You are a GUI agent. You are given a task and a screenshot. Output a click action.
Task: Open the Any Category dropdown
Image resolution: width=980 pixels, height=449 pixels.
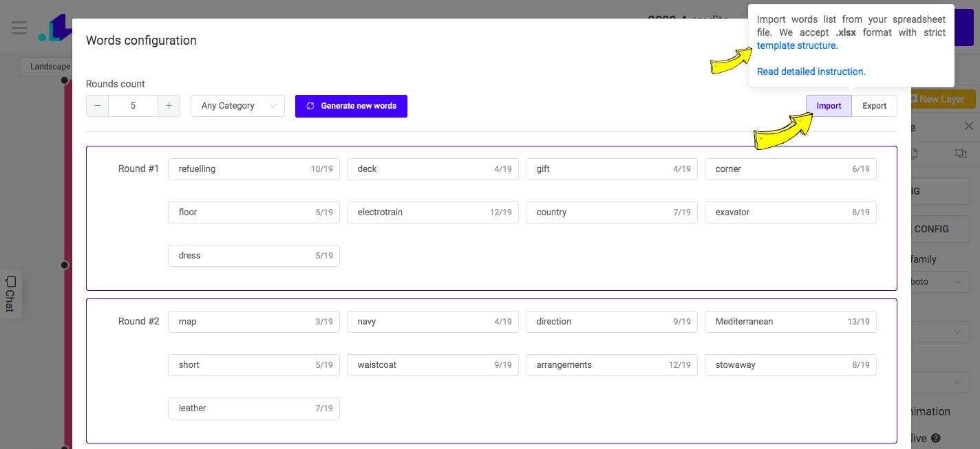(x=237, y=106)
